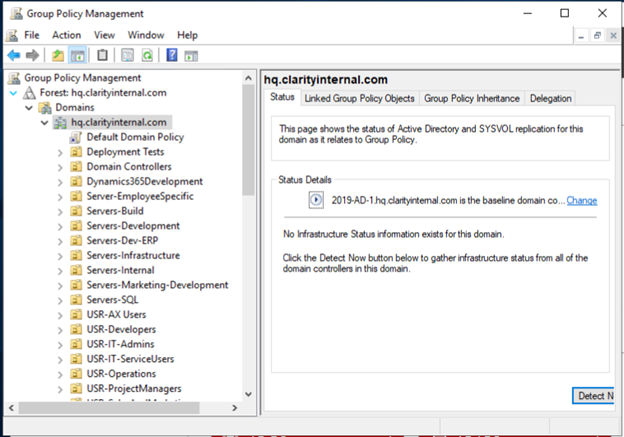
Task: Click the USR-Developers OU folder icon
Action: (76, 330)
